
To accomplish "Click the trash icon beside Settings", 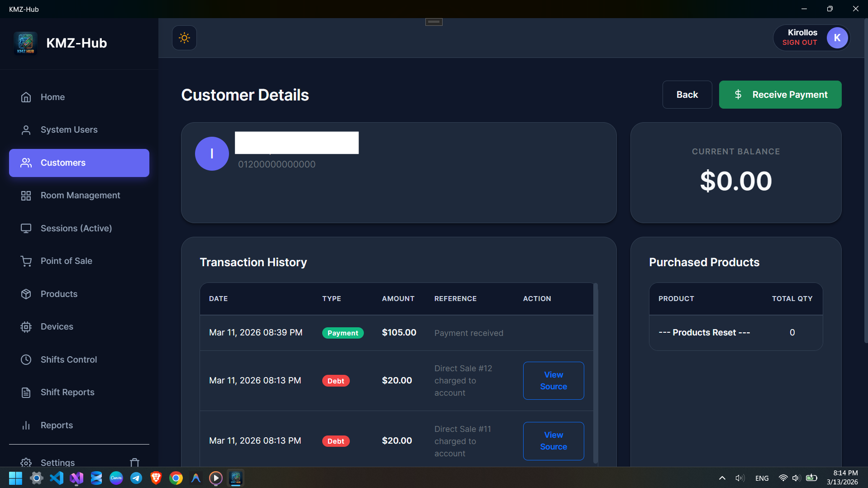I will point(134,463).
